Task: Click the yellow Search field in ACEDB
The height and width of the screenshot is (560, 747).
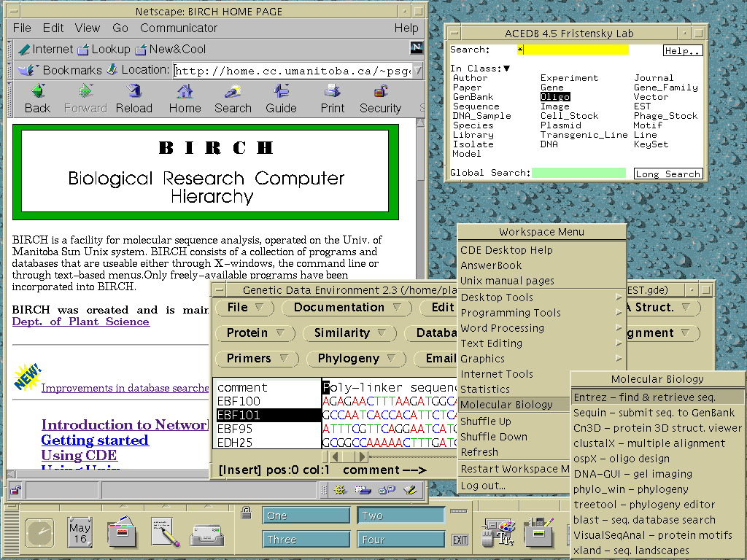Action: (x=573, y=50)
